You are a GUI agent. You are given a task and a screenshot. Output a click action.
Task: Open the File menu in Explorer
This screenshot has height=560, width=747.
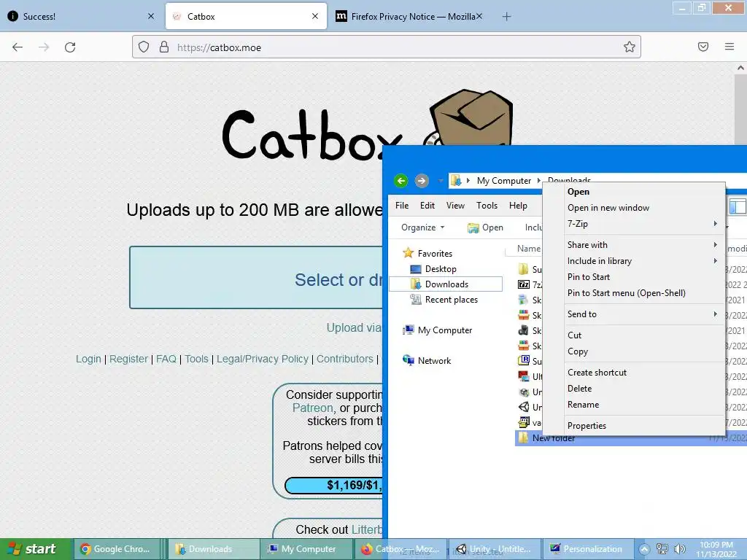coord(402,205)
